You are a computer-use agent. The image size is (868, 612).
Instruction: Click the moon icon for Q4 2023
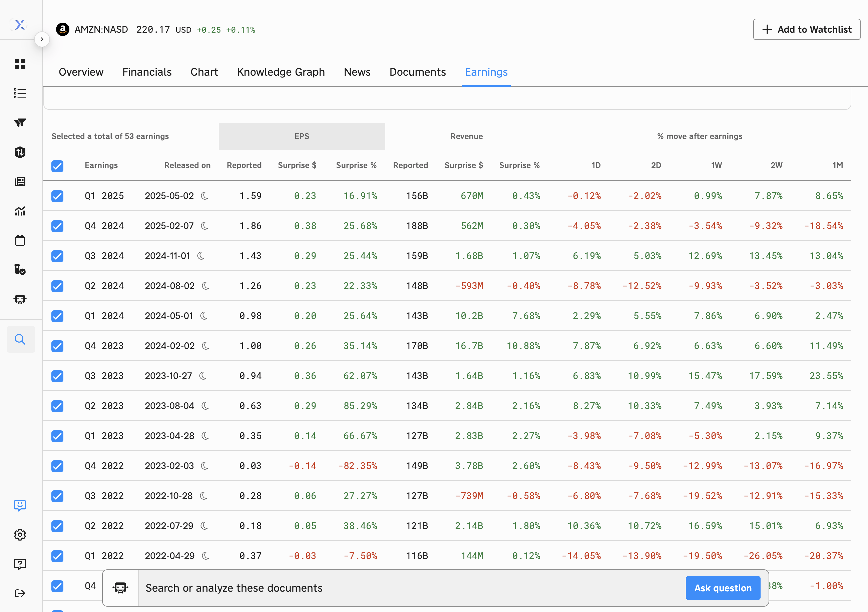click(206, 346)
